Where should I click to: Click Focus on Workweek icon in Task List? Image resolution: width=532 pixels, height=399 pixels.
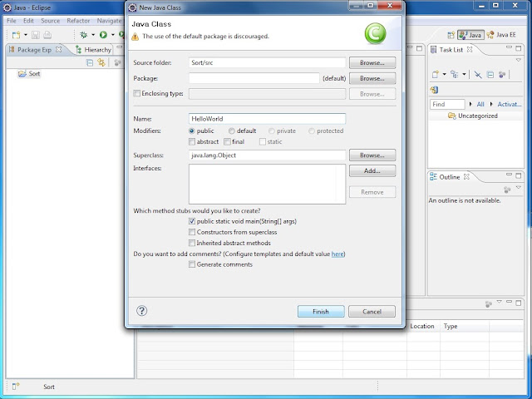[502, 74]
